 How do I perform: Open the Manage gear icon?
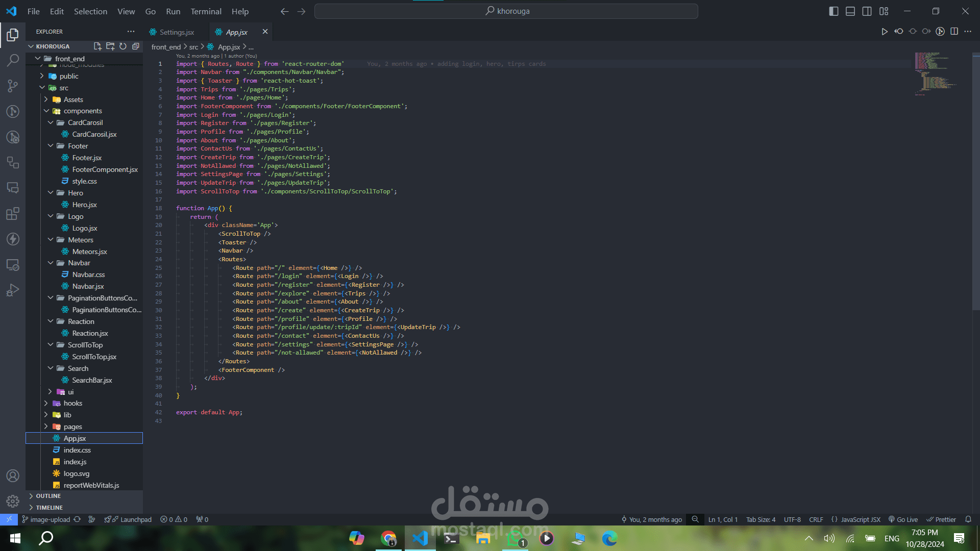(x=13, y=501)
